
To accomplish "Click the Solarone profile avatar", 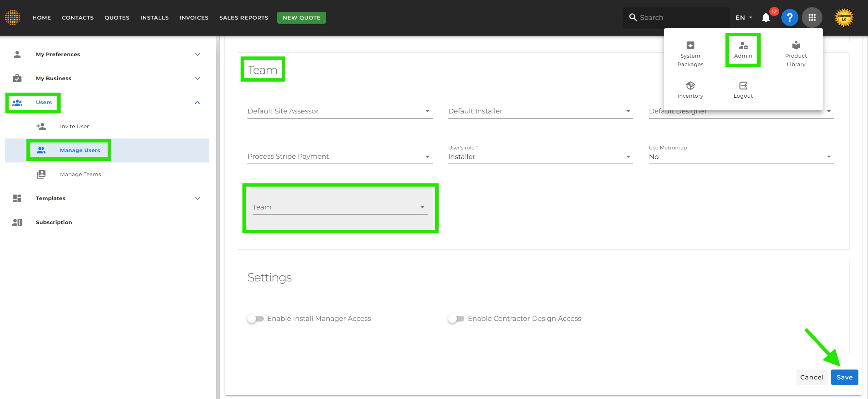I will tap(844, 17).
